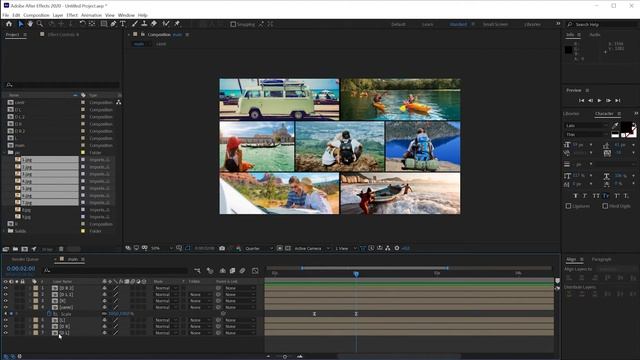Select the Puppet Pin tool
The image size is (640, 360).
pyautogui.click(x=177, y=24)
